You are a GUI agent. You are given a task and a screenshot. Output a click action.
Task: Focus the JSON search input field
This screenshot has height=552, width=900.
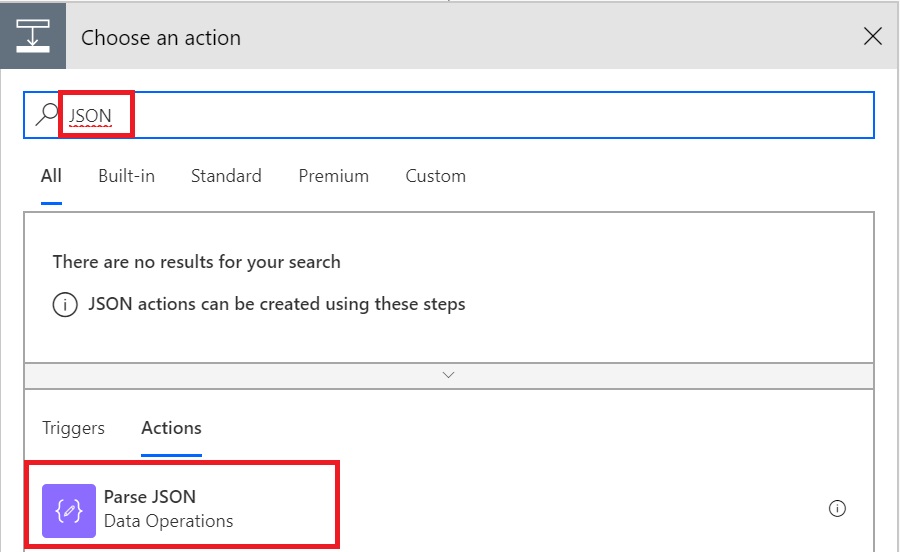pos(449,115)
